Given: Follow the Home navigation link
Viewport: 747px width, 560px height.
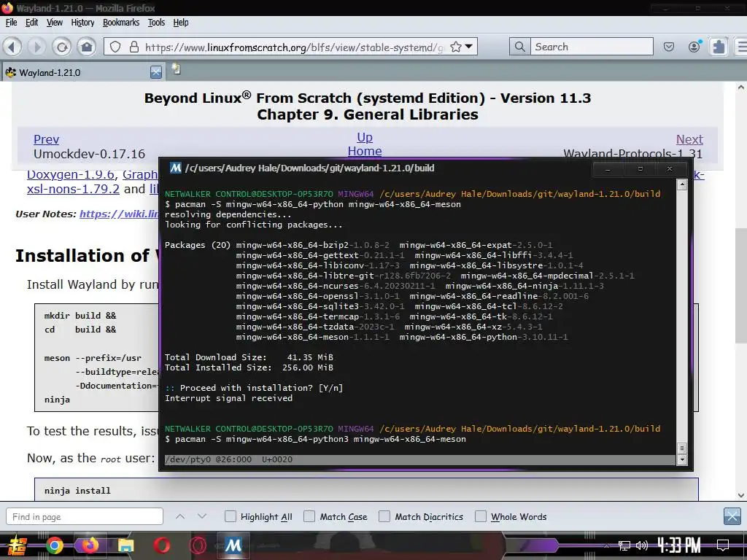Looking at the screenshot, I should pyautogui.click(x=365, y=151).
